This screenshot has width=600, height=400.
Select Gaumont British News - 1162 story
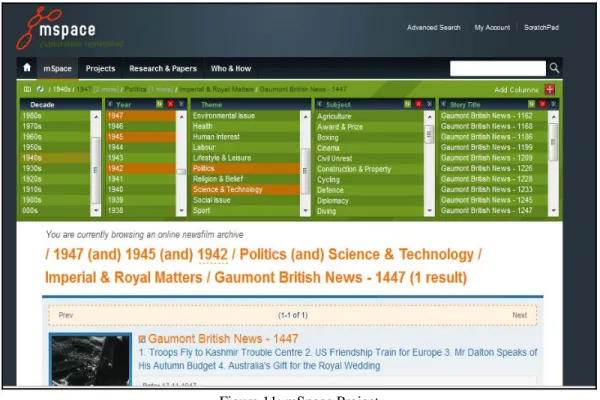click(x=494, y=116)
